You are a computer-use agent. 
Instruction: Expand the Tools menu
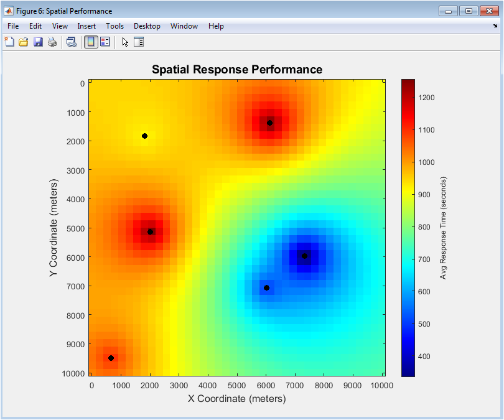tap(114, 26)
